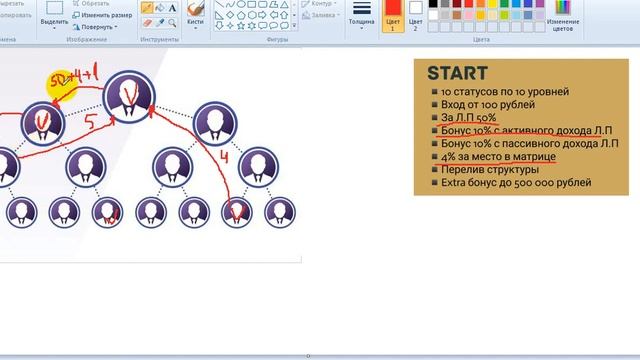Pick the yellow color swatch
The image size is (640, 360).
pos(493,4)
